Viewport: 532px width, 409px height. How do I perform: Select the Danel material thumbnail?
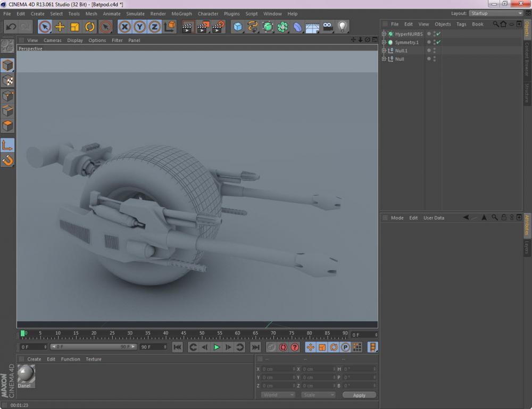[26, 376]
